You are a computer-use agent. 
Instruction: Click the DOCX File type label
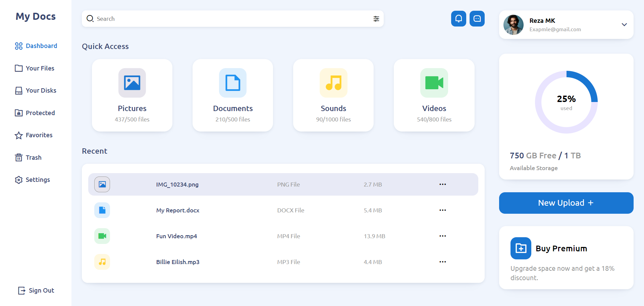tap(290, 210)
